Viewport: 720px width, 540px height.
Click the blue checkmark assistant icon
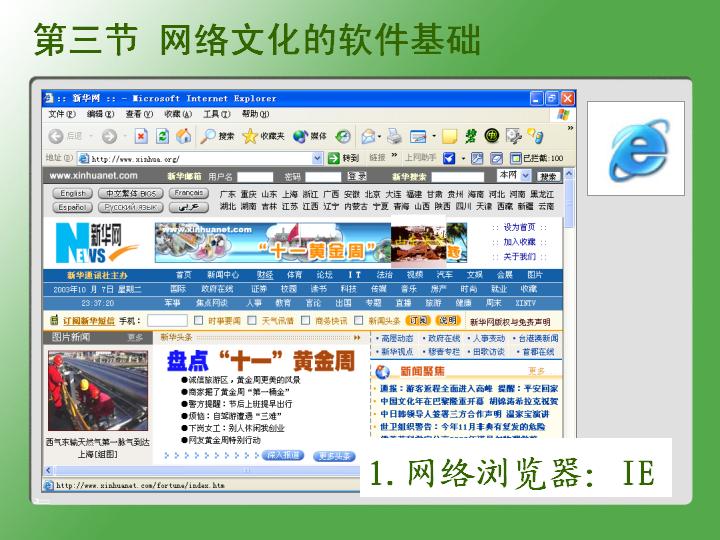click(449, 158)
